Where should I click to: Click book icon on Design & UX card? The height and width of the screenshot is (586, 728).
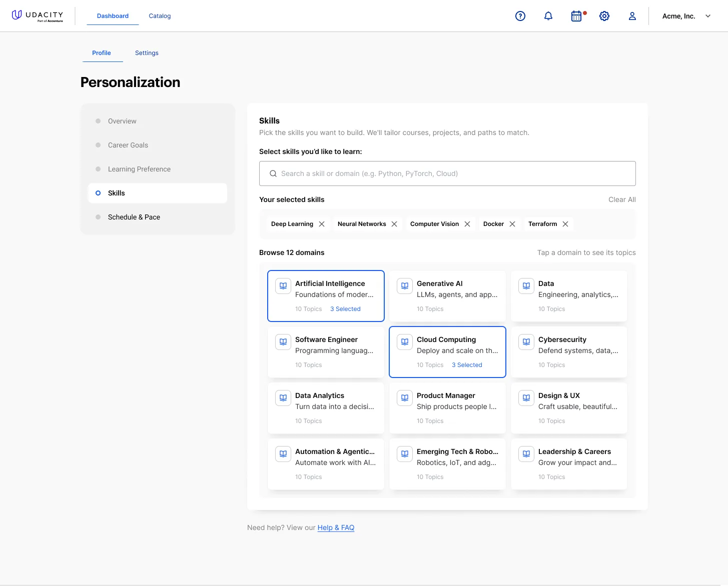[x=526, y=398]
